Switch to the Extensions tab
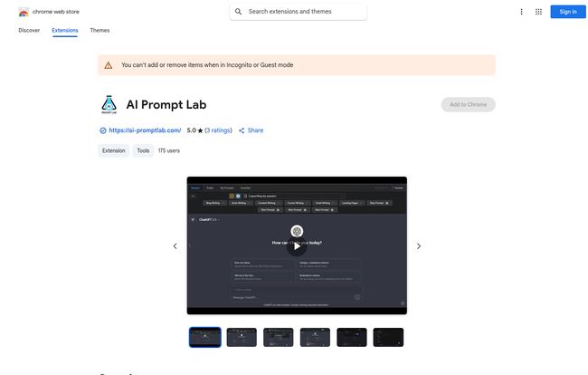Image resolution: width=588 pixels, height=375 pixels. click(x=65, y=31)
